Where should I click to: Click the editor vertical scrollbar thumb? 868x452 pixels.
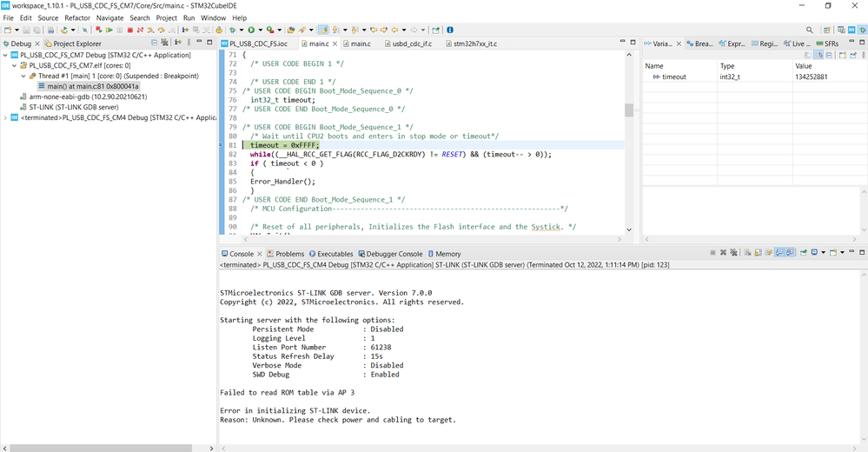(629, 110)
